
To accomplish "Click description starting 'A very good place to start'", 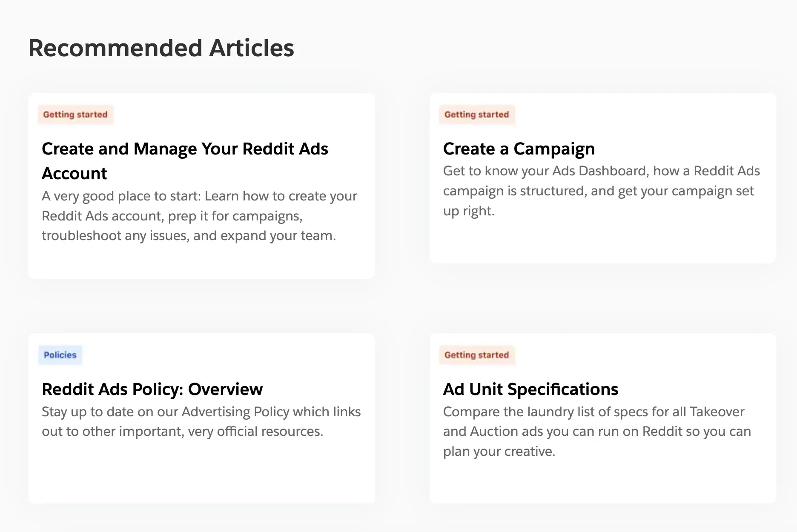I will point(199,216).
